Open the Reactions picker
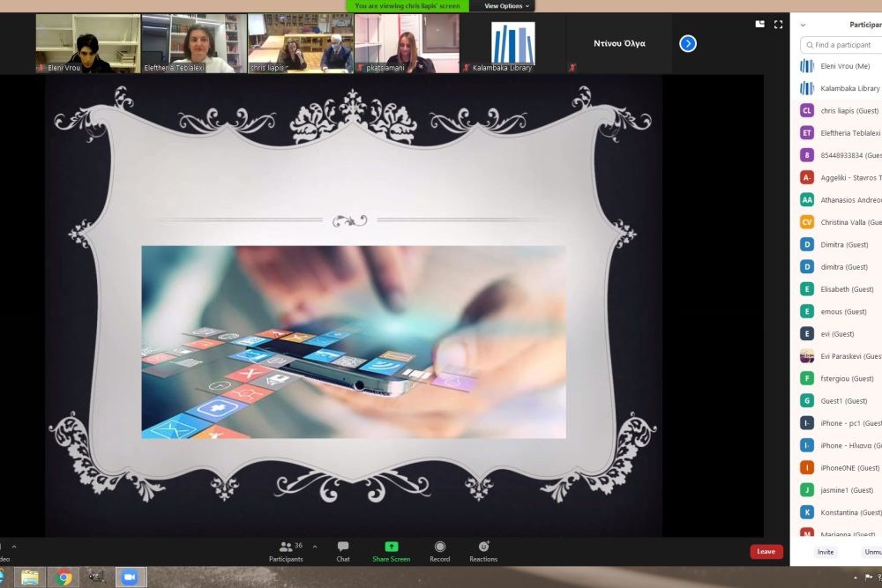This screenshot has width=882, height=588. click(483, 551)
